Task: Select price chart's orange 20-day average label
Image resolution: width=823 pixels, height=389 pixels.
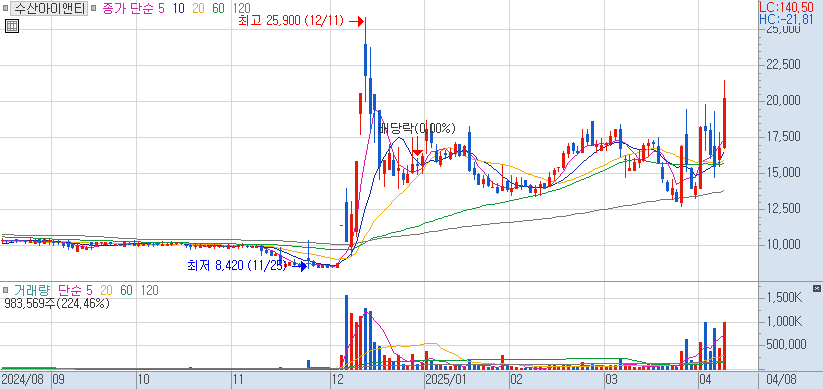Action: 198,8
